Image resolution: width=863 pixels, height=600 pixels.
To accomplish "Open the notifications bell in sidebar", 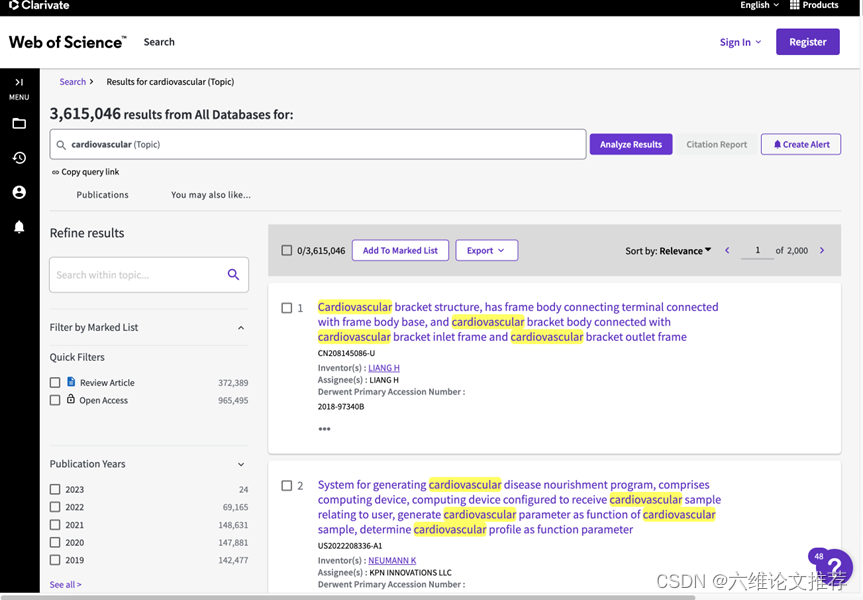I will [19, 227].
